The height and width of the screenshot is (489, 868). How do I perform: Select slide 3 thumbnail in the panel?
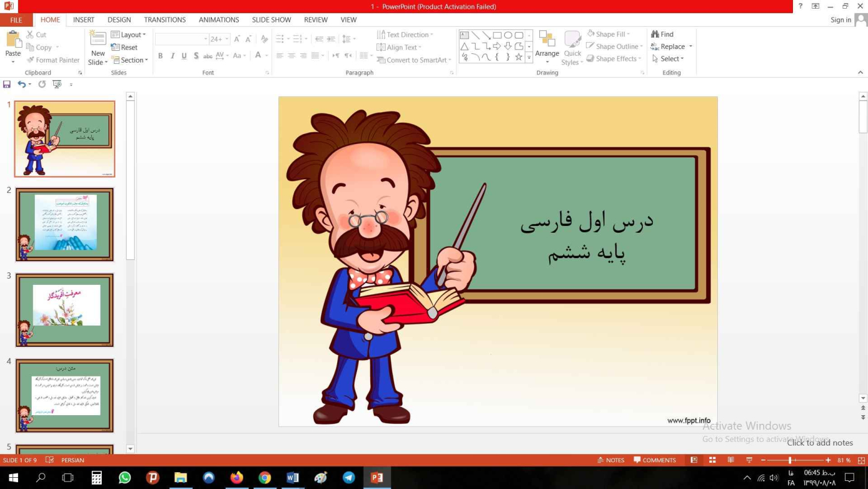(64, 310)
